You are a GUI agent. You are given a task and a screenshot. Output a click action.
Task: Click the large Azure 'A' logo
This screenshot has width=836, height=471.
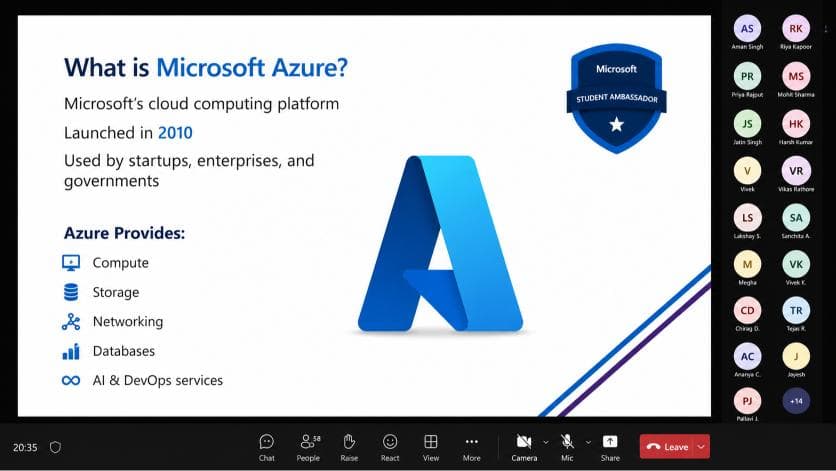pyautogui.click(x=440, y=243)
